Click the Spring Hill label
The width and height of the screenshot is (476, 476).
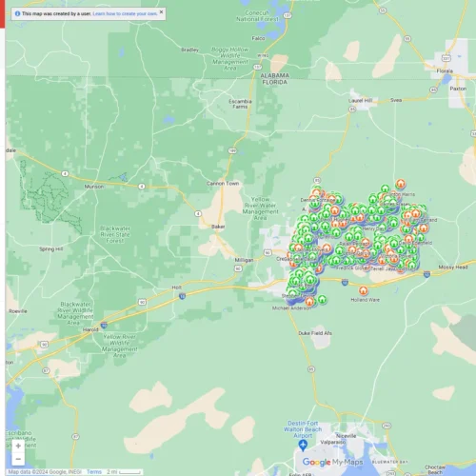[x=50, y=249]
